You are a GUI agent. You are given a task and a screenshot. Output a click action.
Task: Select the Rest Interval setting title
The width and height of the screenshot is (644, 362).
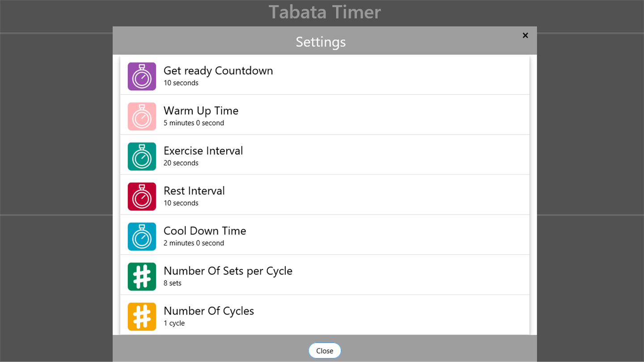(194, 191)
